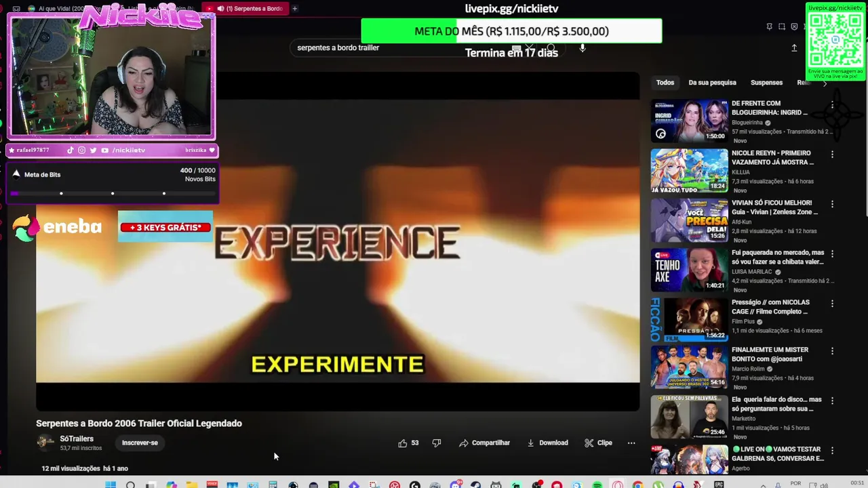
Task: Expand more filter chips with right chevron
Action: tap(825, 83)
